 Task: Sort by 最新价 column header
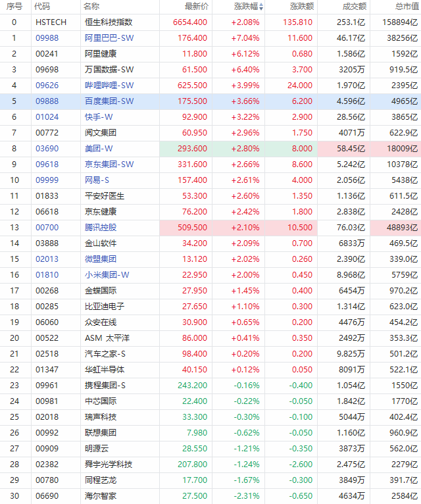tap(197, 7)
